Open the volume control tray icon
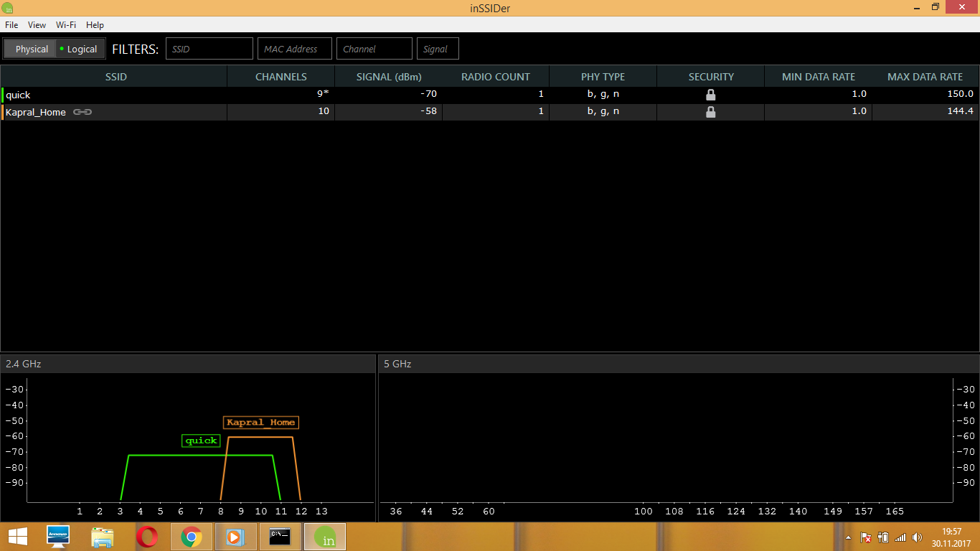 (x=917, y=537)
